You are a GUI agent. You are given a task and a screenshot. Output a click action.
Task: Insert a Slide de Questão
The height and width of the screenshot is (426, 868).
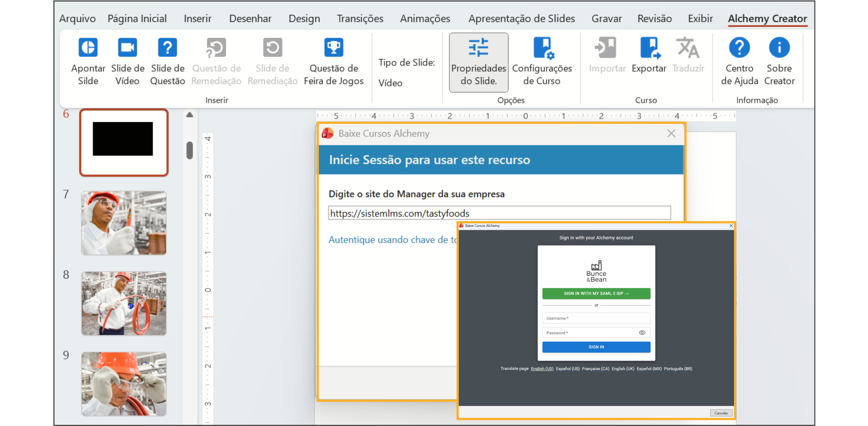click(167, 48)
